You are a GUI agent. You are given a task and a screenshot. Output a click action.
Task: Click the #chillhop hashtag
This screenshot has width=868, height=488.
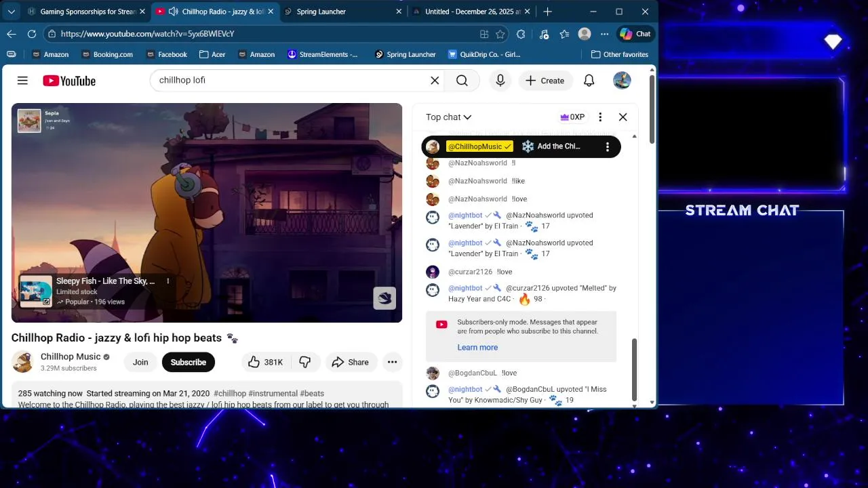(x=230, y=393)
